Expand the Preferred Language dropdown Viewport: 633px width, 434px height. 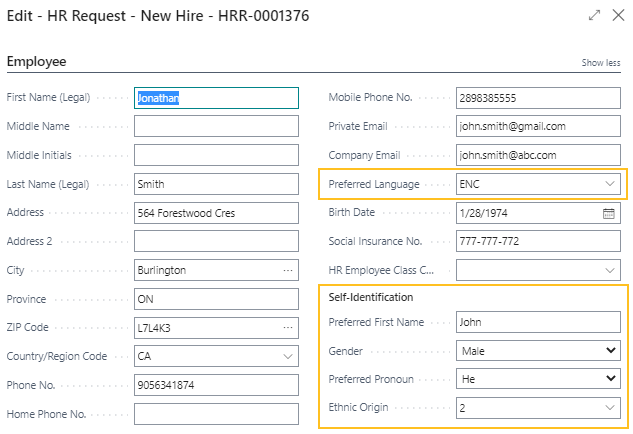coord(610,185)
